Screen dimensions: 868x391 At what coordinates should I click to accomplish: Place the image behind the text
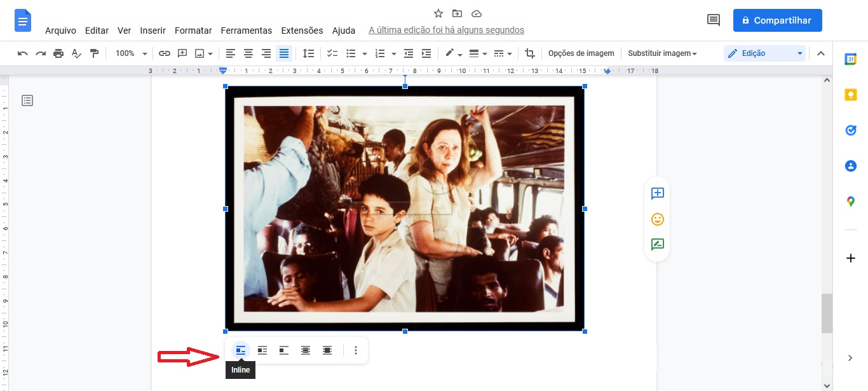tap(306, 350)
